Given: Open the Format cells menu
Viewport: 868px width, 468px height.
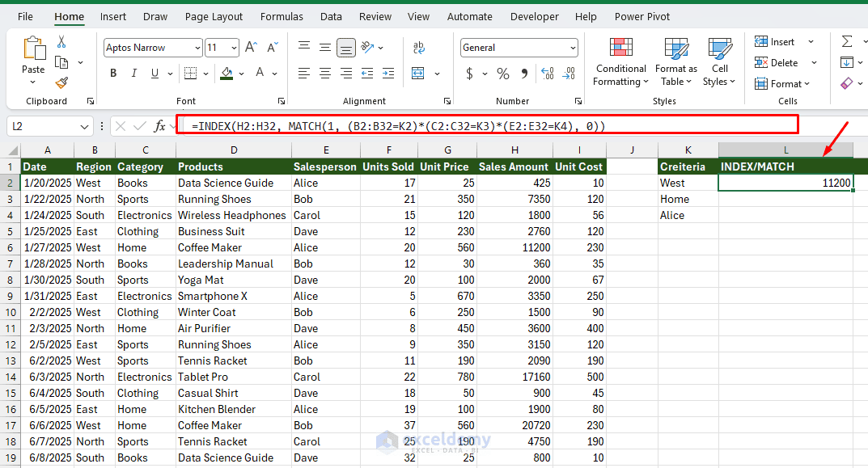Looking at the screenshot, I should click(x=782, y=83).
